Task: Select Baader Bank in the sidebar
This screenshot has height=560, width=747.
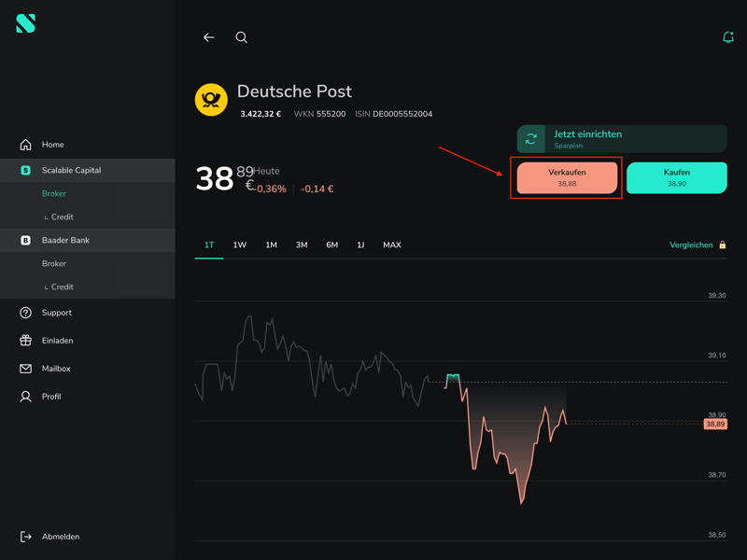Action: pyautogui.click(x=88, y=240)
